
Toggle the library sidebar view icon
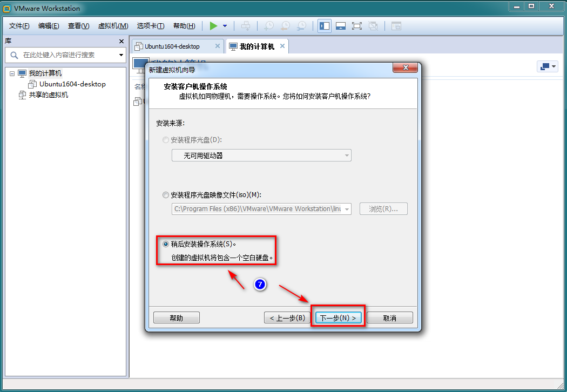pyautogui.click(x=325, y=26)
